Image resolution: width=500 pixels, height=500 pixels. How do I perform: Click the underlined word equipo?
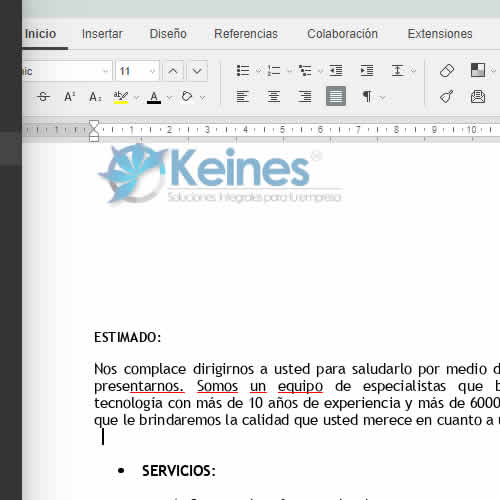300,386
